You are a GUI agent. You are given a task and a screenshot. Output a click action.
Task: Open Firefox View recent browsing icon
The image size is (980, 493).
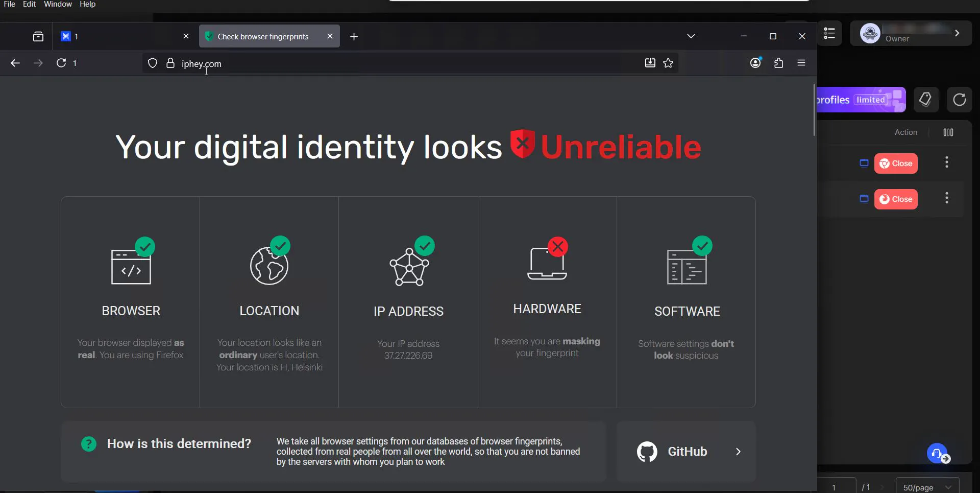pyautogui.click(x=38, y=36)
